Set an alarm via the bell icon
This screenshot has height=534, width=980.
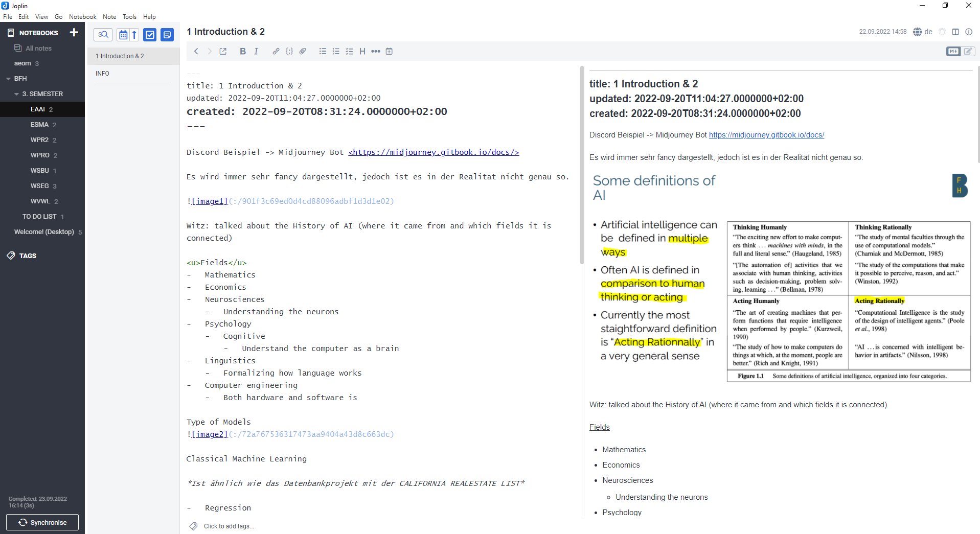coord(942,32)
